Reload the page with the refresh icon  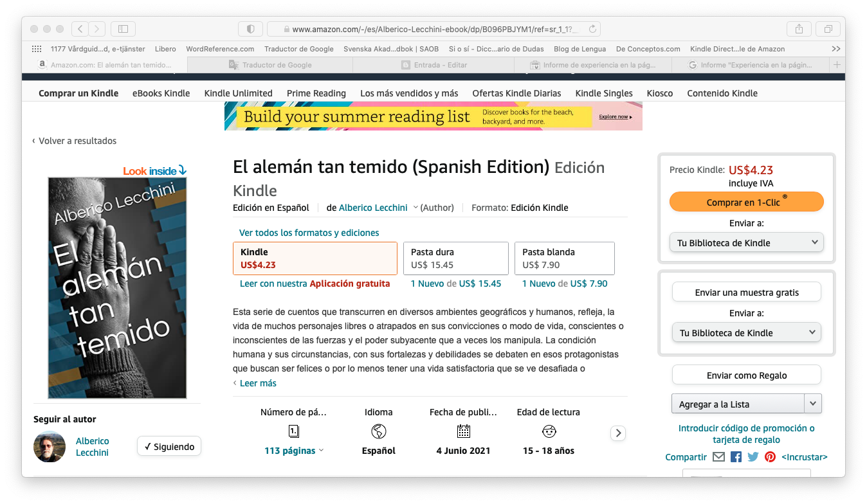(x=592, y=29)
